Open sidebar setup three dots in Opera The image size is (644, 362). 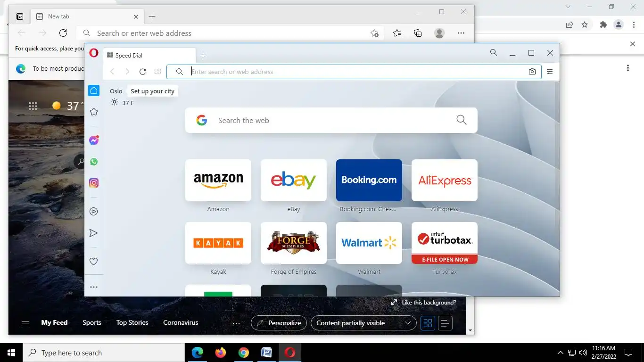(x=94, y=287)
